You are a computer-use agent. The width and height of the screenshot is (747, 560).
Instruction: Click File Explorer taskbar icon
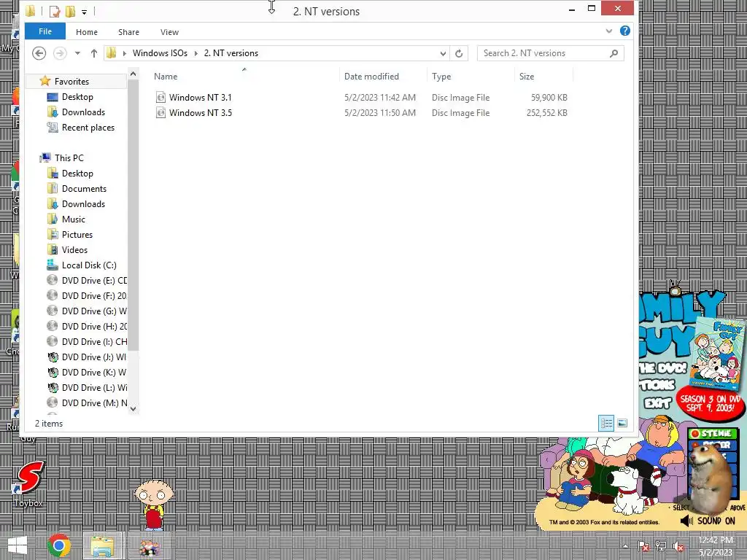(x=102, y=545)
